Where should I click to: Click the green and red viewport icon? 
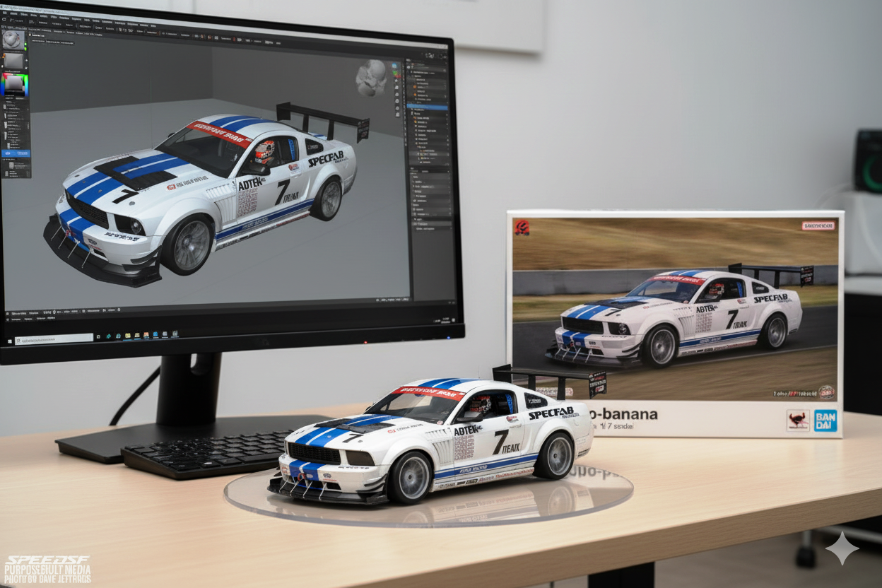coord(396,74)
